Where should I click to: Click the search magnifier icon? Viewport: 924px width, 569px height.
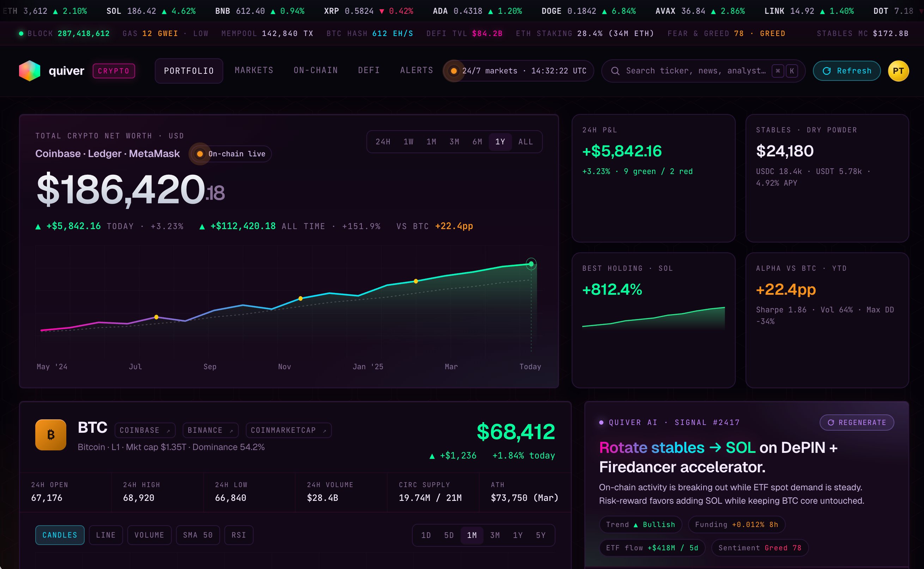click(x=615, y=71)
